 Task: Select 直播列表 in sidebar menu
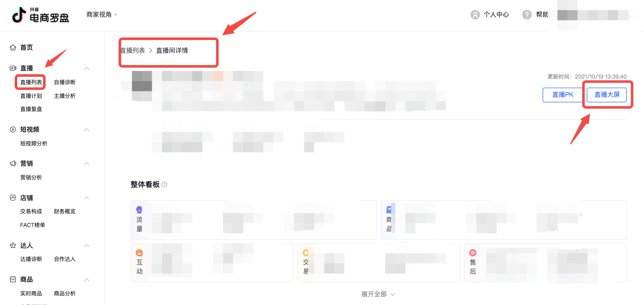(31, 82)
